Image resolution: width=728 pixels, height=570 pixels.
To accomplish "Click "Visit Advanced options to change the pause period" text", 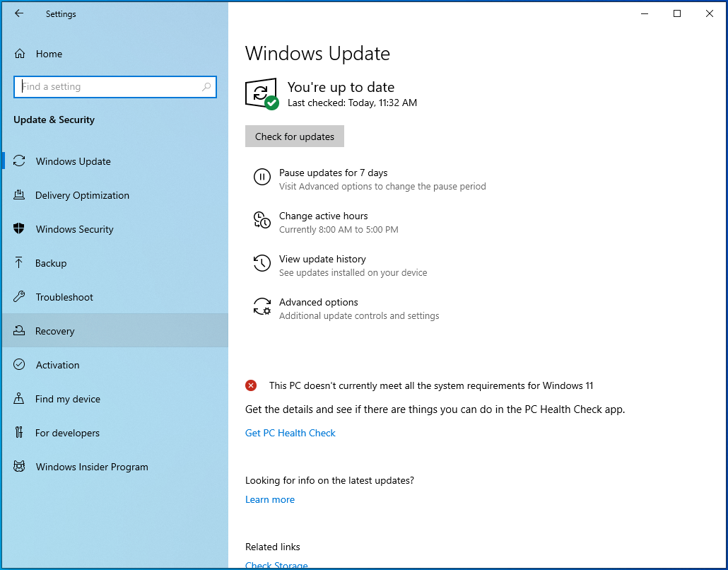I will click(382, 186).
